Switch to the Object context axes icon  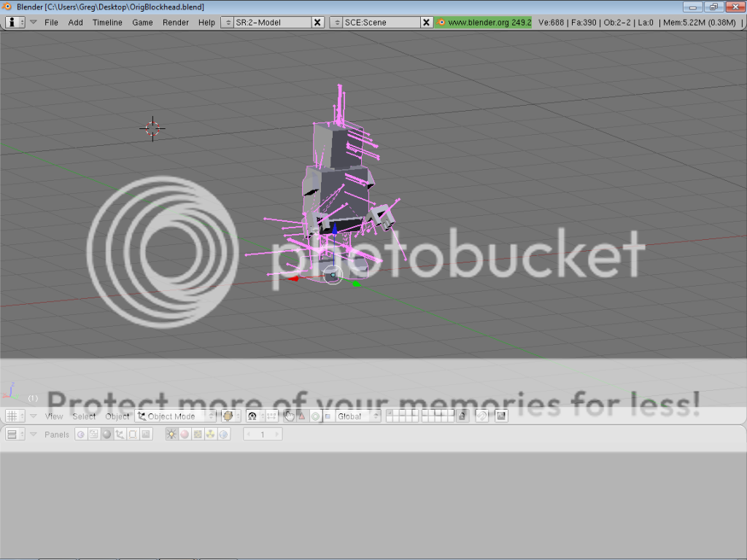(120, 435)
